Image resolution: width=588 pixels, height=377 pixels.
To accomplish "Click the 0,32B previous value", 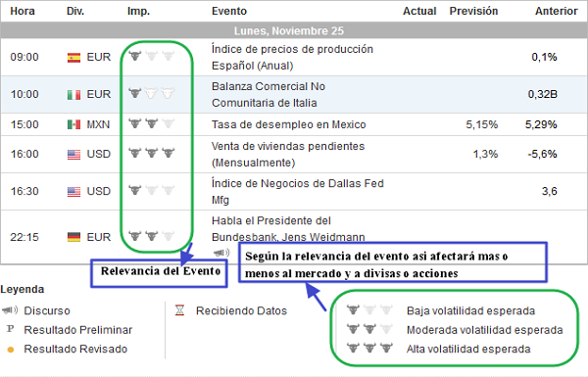I will tap(542, 94).
